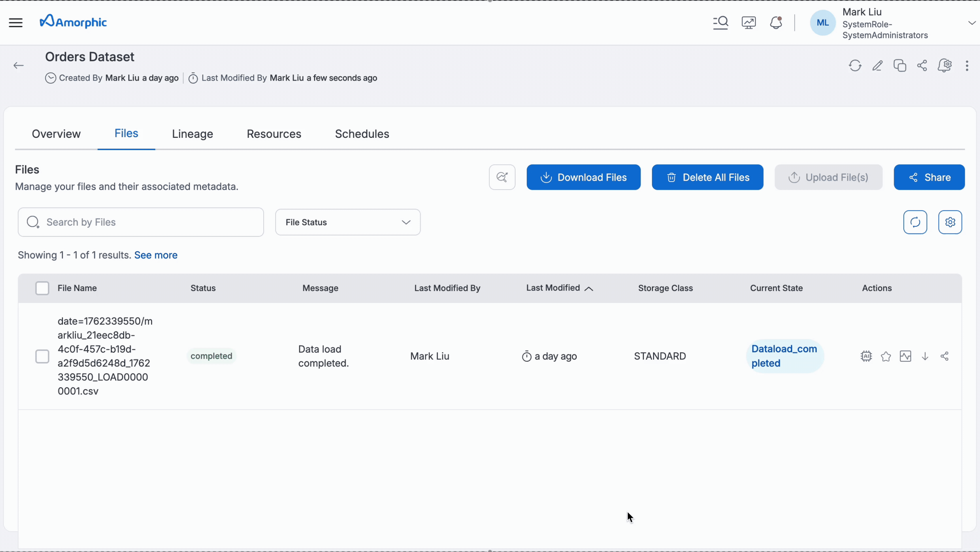This screenshot has height=552, width=980.
Task: Share the file row via its share icon
Action: pyautogui.click(x=945, y=356)
